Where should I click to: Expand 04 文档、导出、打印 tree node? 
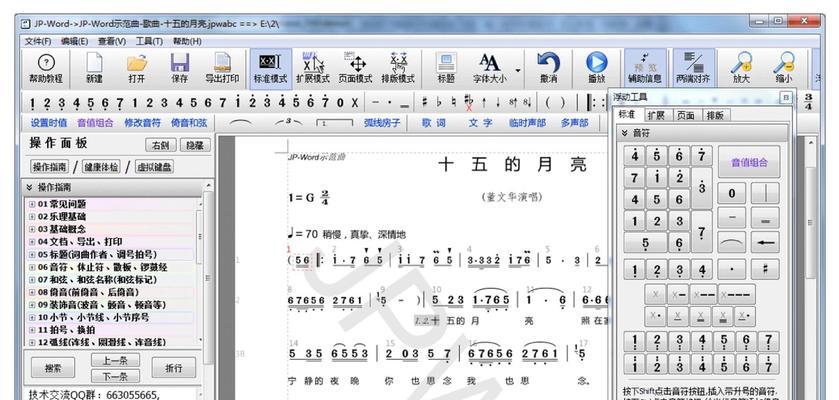click(32, 242)
